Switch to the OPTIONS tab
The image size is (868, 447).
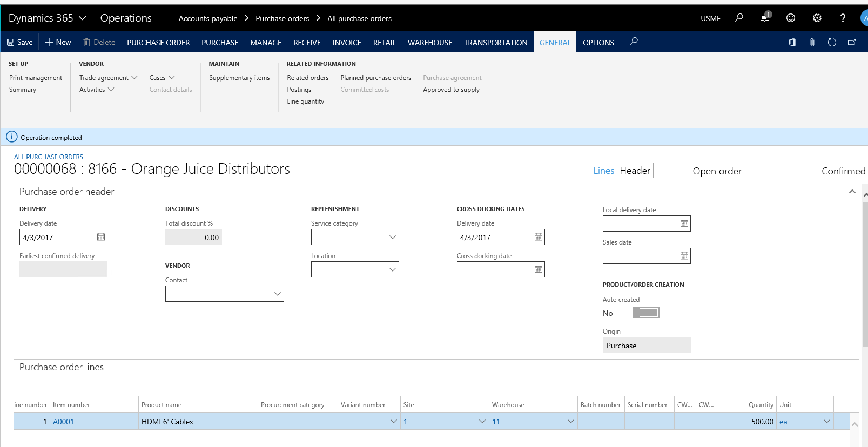coord(598,43)
